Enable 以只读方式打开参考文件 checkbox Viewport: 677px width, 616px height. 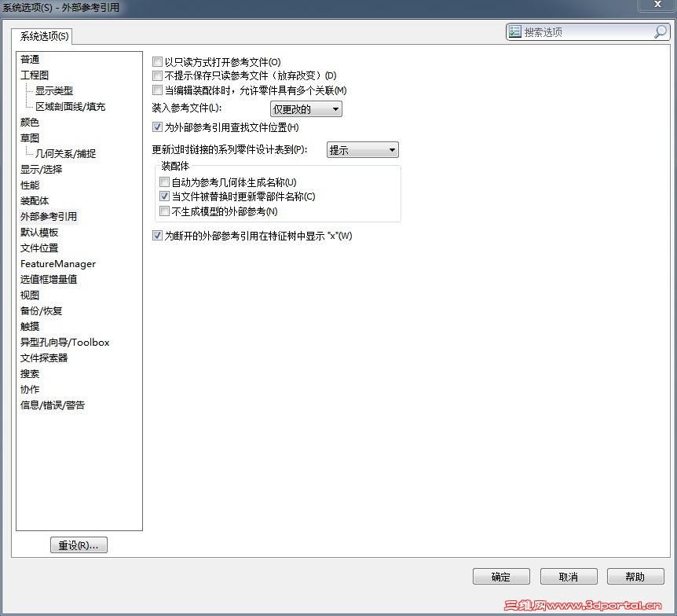click(157, 62)
